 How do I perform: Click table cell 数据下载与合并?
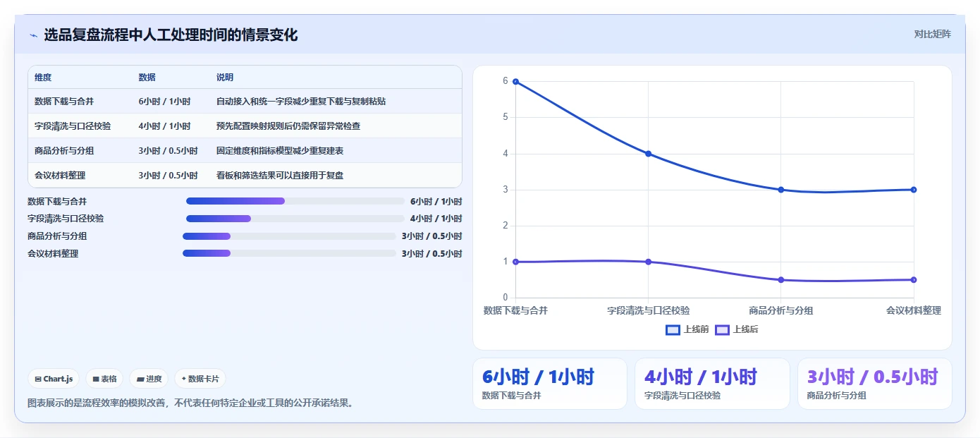click(63, 102)
